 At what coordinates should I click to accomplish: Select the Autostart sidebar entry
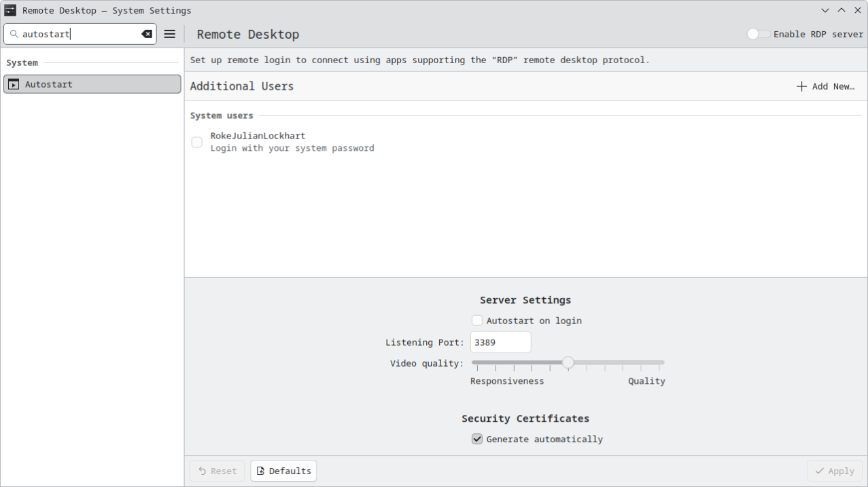(92, 84)
